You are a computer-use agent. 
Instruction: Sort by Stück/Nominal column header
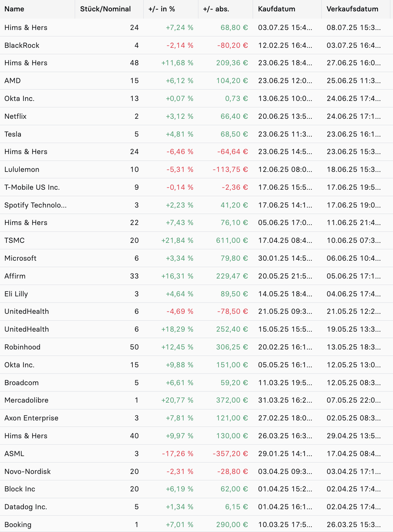[105, 9]
